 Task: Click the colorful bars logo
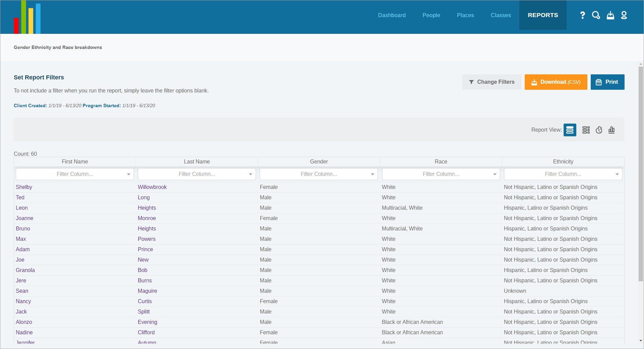[27, 17]
